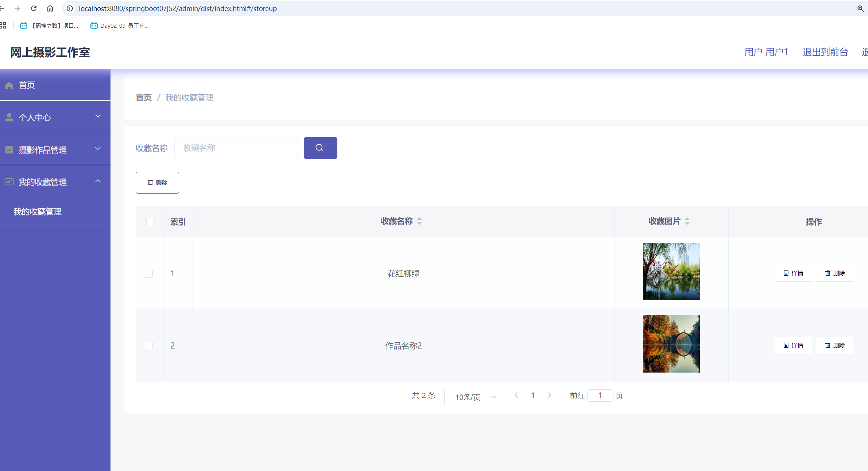Viewport: 868px width, 471px height.
Task: Click the site information icon in address bar
Action: [70, 8]
